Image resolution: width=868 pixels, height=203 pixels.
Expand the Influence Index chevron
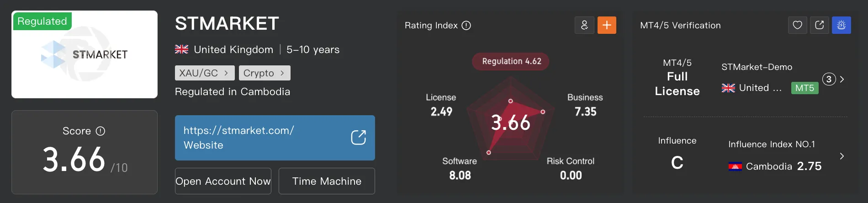pos(842,156)
